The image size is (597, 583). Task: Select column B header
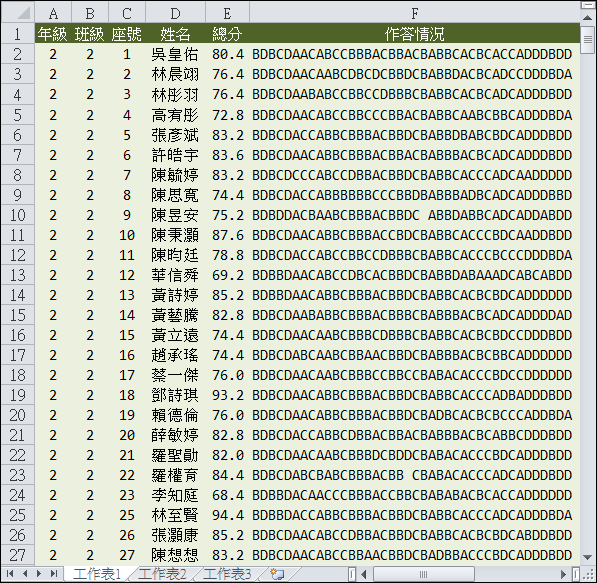[90, 13]
